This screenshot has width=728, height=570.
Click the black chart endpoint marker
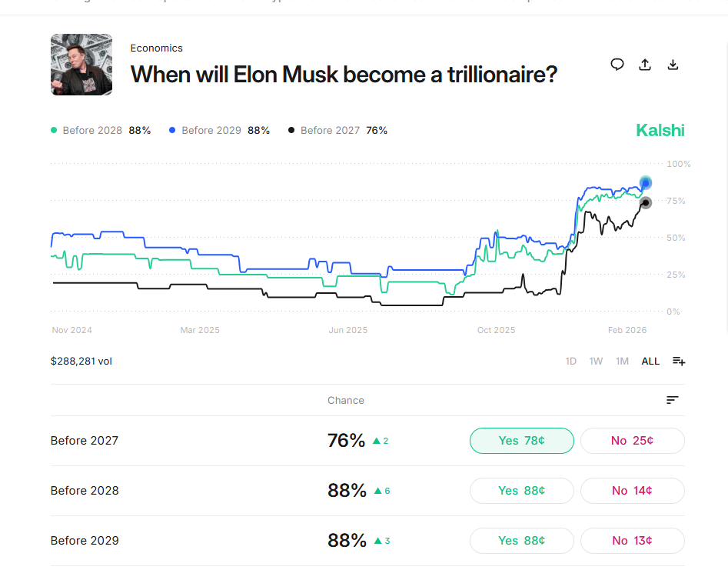[x=646, y=203]
